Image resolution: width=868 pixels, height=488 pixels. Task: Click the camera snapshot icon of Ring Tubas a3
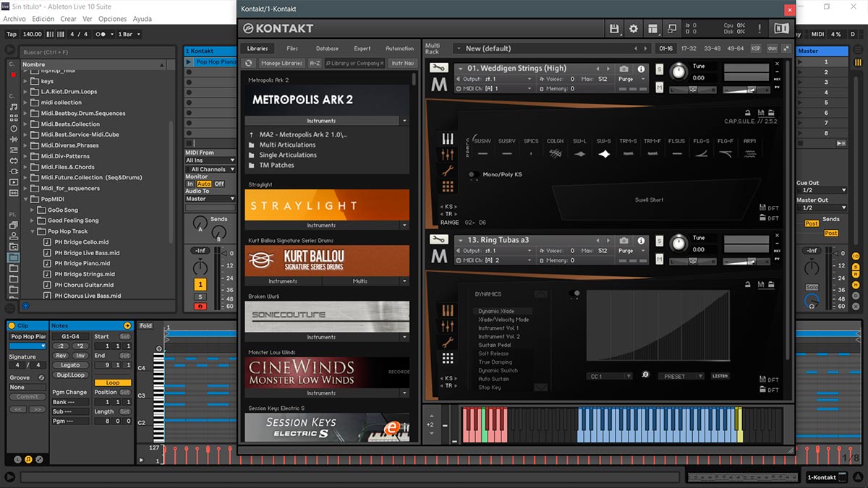[x=624, y=240]
